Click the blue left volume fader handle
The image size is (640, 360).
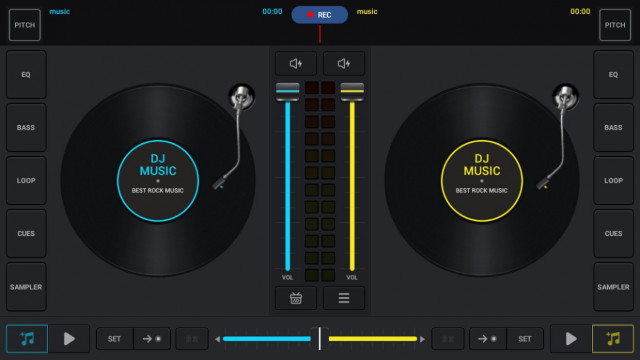tap(287, 91)
